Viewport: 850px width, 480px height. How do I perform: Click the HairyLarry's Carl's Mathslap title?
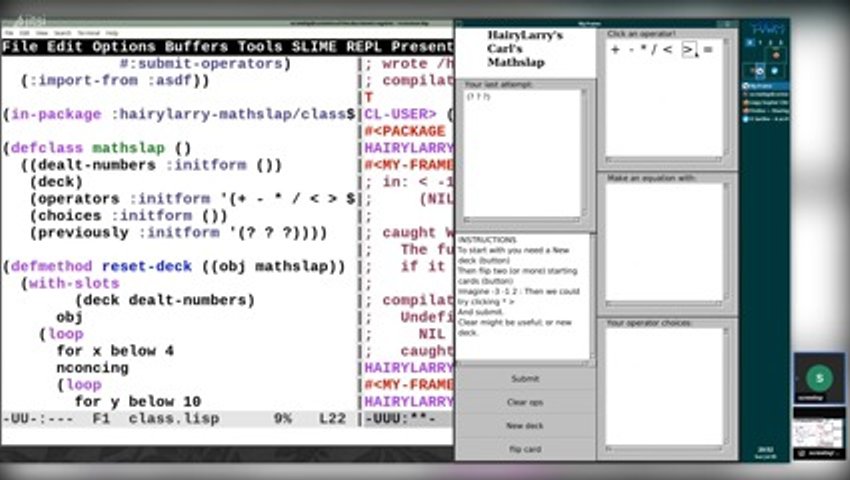(524, 49)
